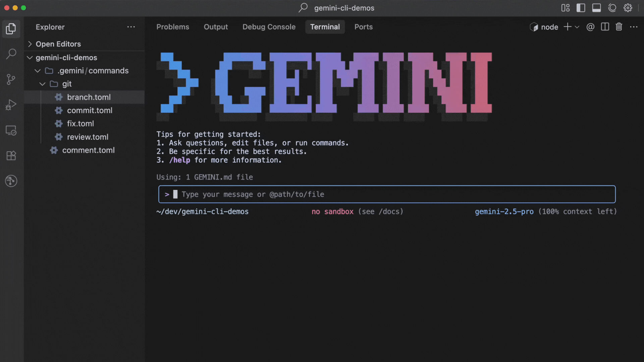Open the Problems tab
This screenshot has height=362, width=644.
click(x=173, y=27)
